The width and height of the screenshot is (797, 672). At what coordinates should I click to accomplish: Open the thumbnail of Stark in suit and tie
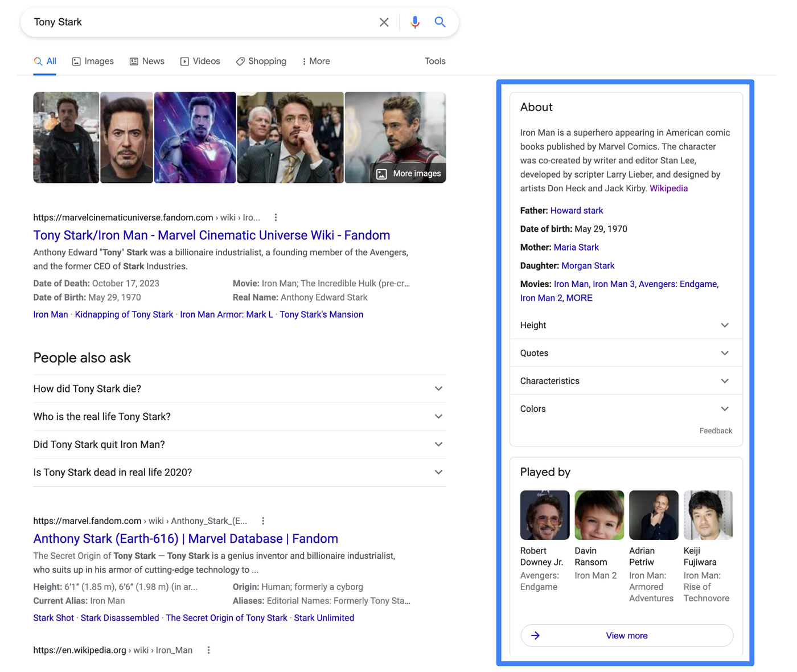pyautogui.click(x=290, y=138)
